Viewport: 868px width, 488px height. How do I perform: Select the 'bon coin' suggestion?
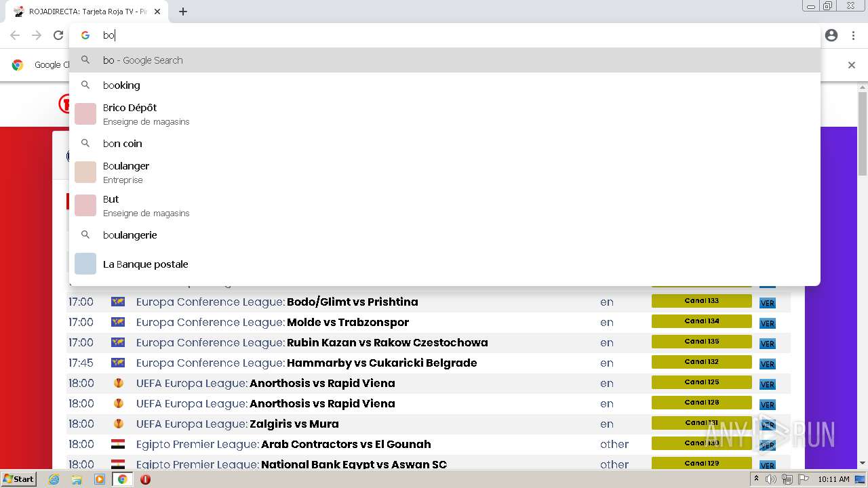pos(445,144)
